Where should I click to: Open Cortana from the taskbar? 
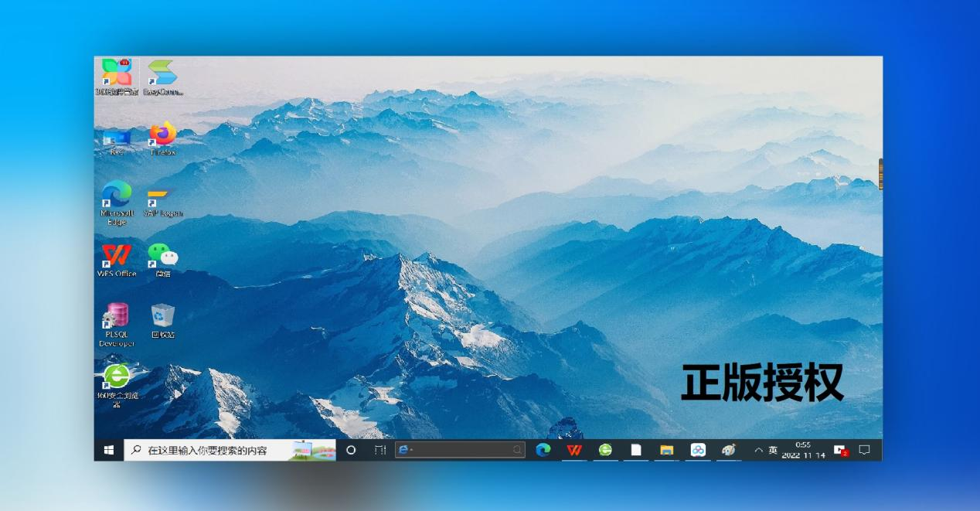pos(351,450)
